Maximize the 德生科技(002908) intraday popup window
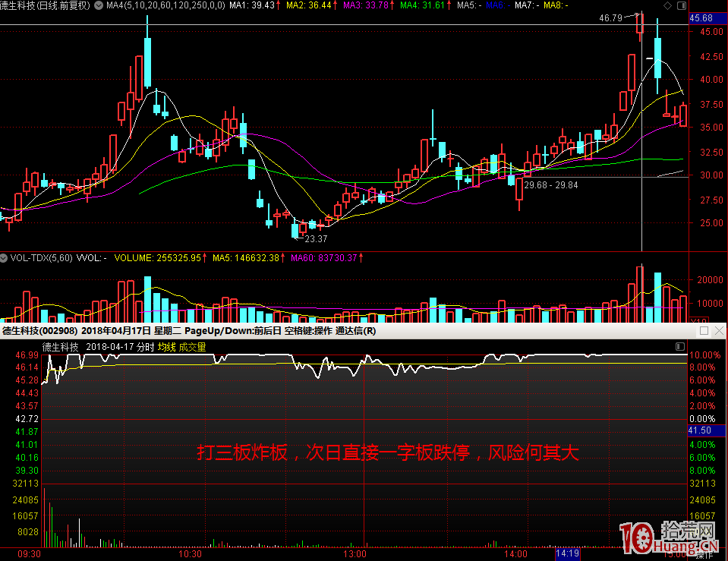 point(704,331)
